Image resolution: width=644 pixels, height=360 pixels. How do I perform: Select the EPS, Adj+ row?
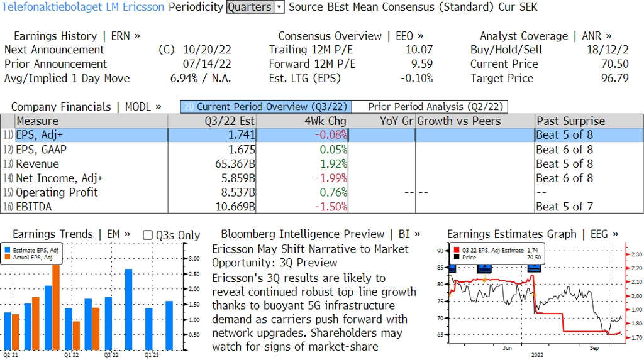[321, 135]
